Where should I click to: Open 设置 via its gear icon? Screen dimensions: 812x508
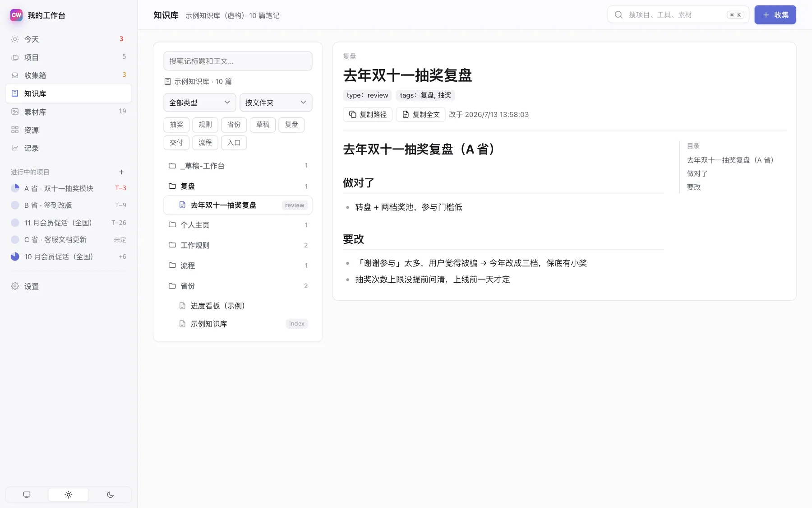coord(15,286)
